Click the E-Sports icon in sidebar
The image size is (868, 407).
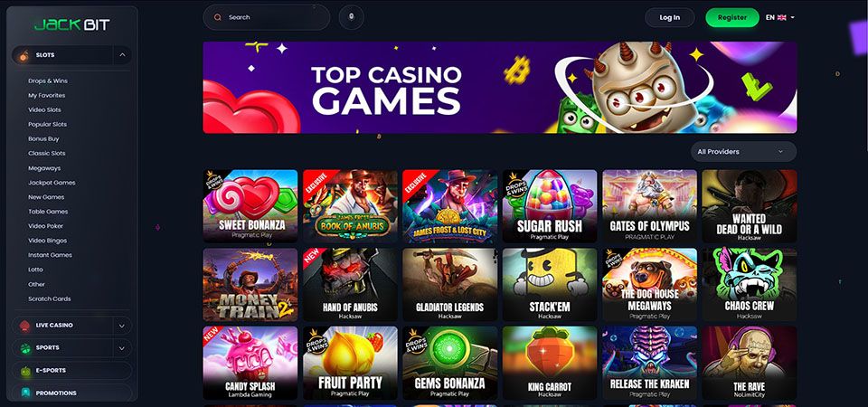25,371
